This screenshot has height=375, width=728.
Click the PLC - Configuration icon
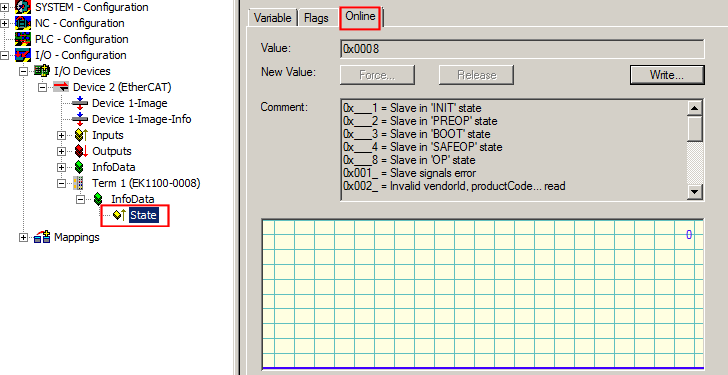point(23,39)
